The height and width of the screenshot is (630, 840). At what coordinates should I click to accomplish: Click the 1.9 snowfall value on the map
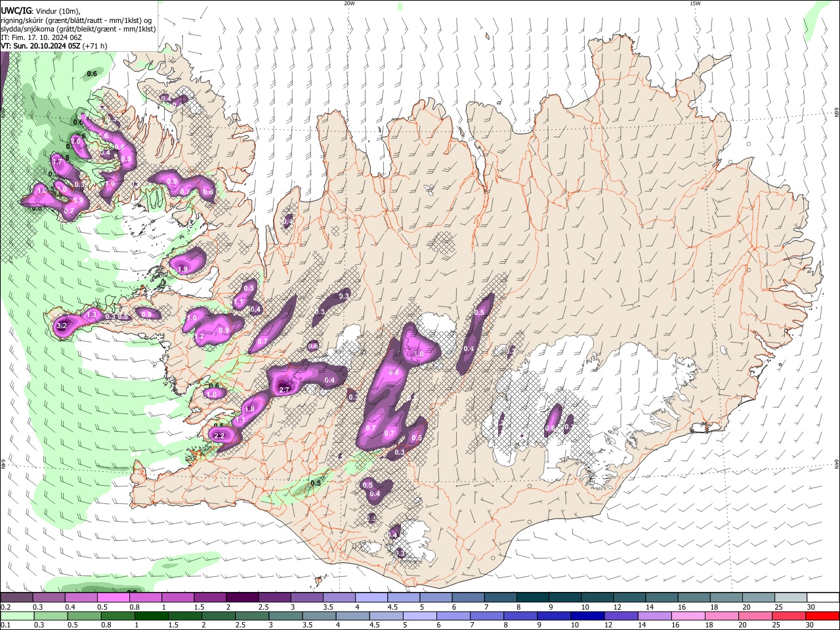(x=183, y=269)
